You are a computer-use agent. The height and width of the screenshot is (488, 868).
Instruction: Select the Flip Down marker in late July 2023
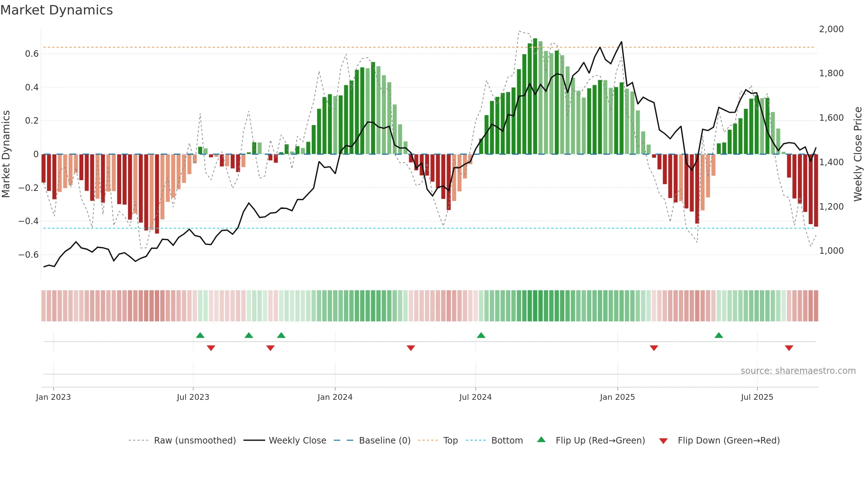(211, 348)
